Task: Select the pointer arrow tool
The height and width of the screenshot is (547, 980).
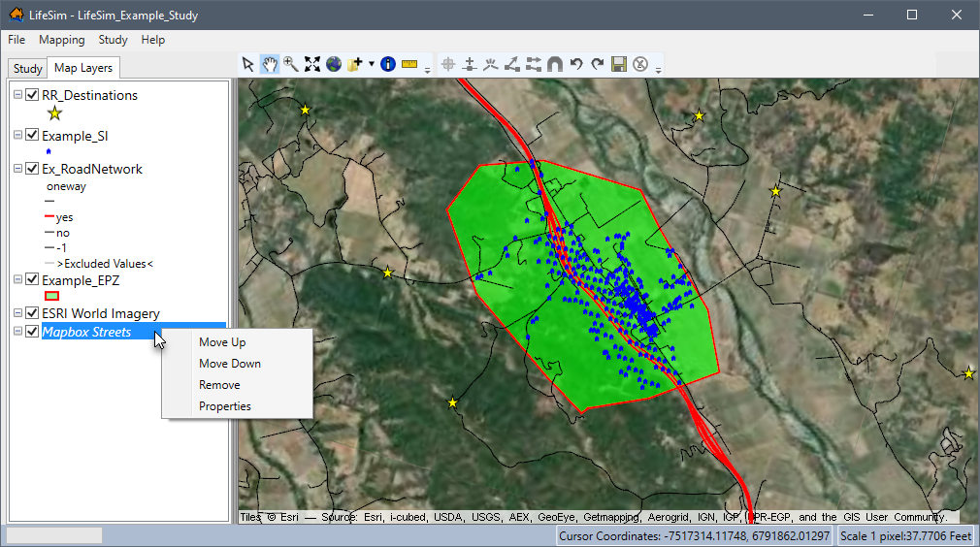Action: [x=248, y=64]
